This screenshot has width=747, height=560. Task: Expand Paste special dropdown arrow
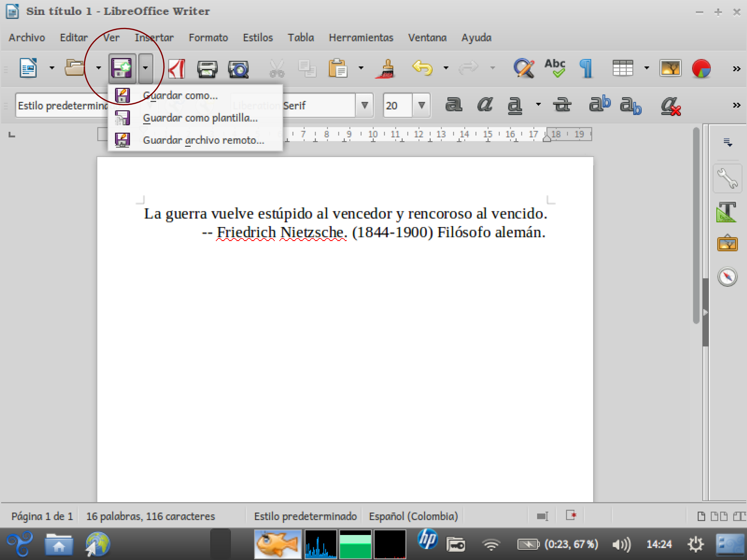tap(361, 68)
